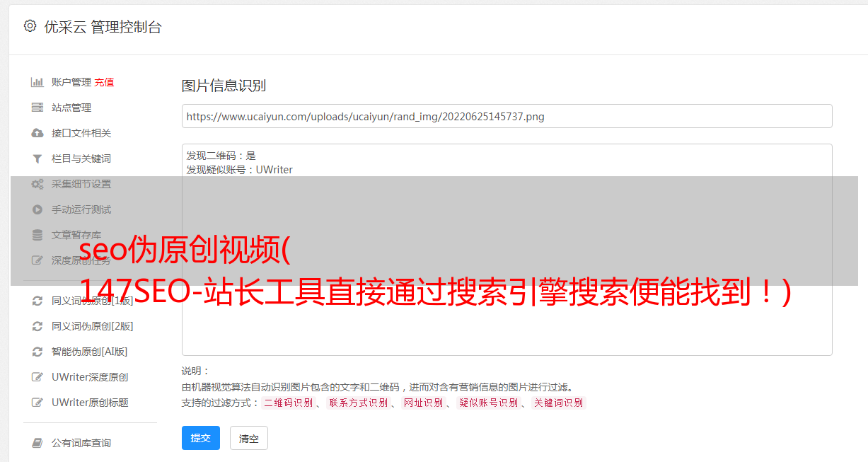Image resolution: width=868 pixels, height=462 pixels.
Task: Click the 疑似账号识别 tag
Action: coord(488,403)
